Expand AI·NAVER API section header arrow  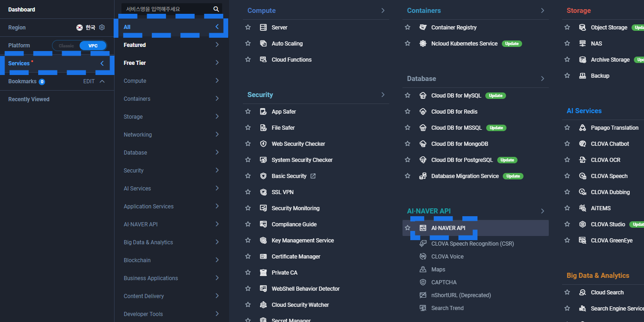coord(542,211)
